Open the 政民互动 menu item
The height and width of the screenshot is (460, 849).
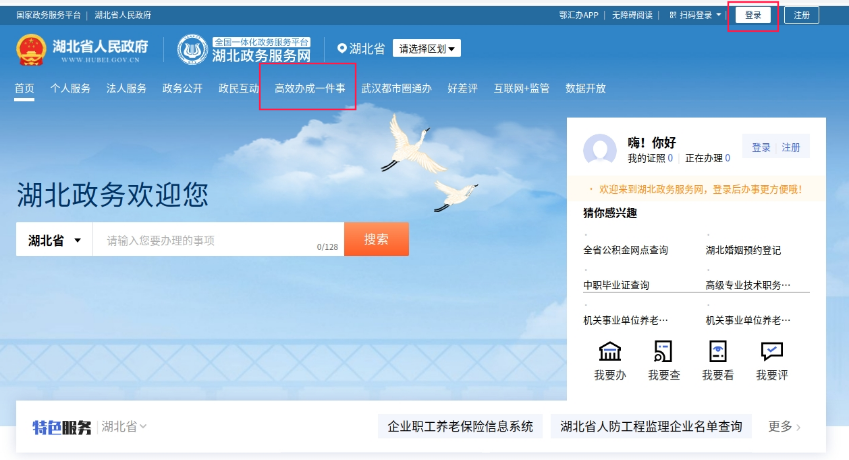pyautogui.click(x=239, y=88)
